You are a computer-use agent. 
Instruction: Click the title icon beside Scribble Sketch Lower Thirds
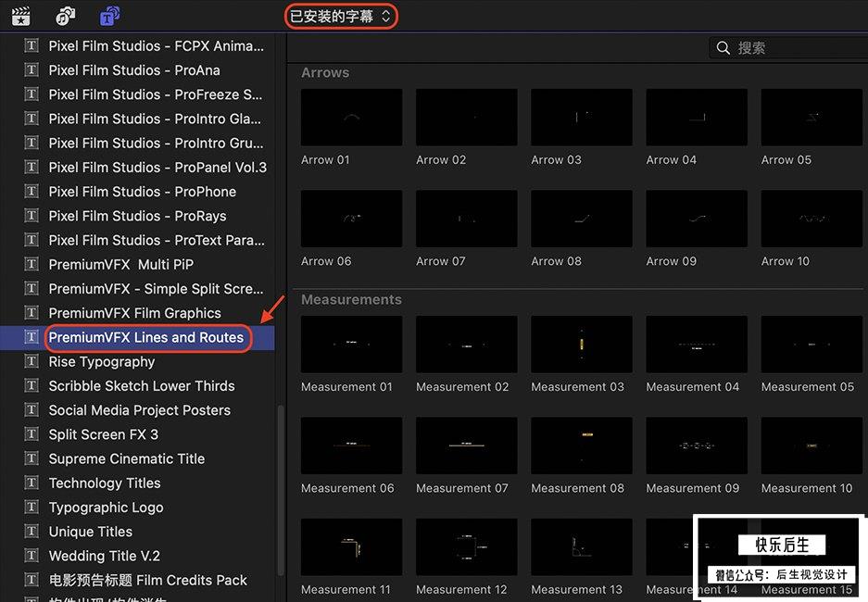pos(31,385)
